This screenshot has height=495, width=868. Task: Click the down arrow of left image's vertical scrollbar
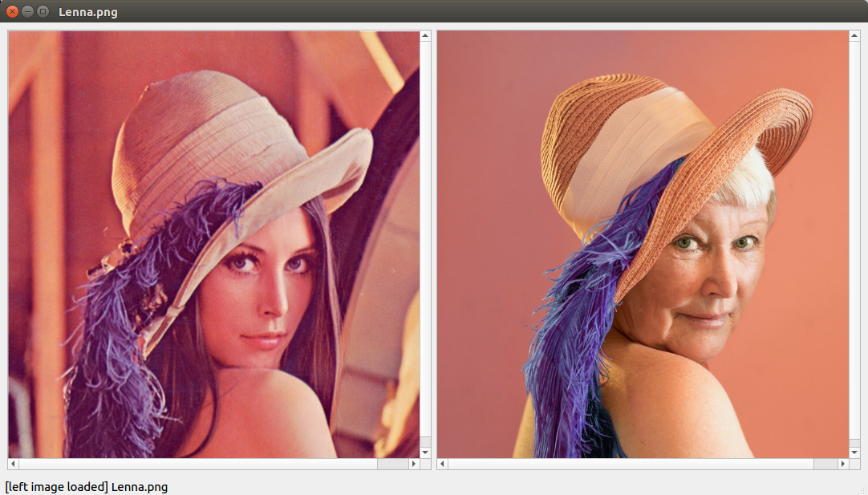coord(425,452)
